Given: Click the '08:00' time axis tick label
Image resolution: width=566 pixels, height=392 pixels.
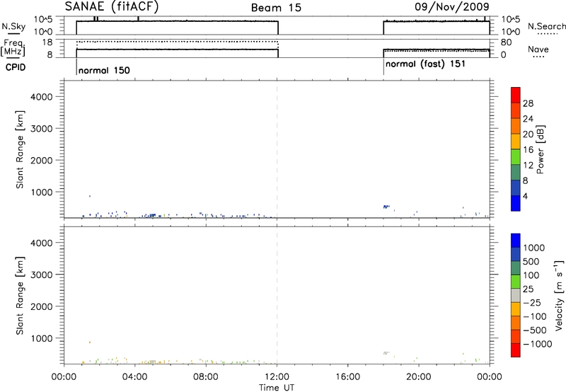Looking at the screenshot, I should (206, 377).
